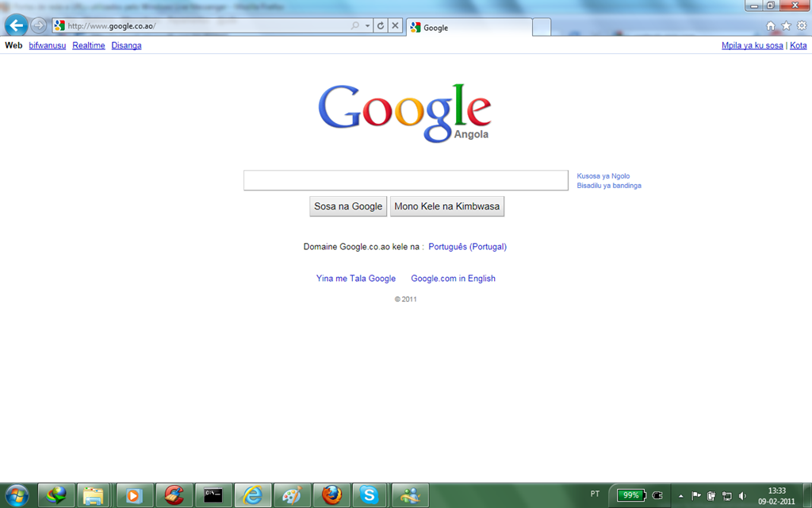Click Mono Kele na Kimbwasa button
This screenshot has height=508, width=812.
(447, 206)
